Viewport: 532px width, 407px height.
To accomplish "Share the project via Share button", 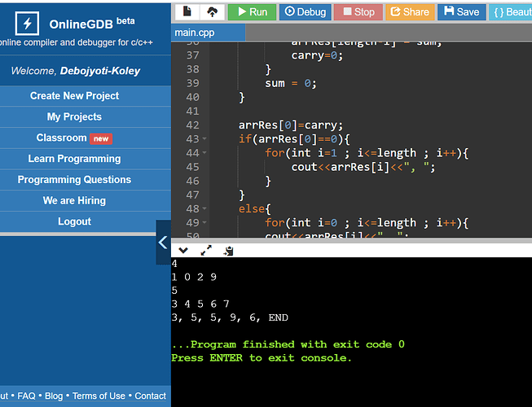I will (x=410, y=12).
